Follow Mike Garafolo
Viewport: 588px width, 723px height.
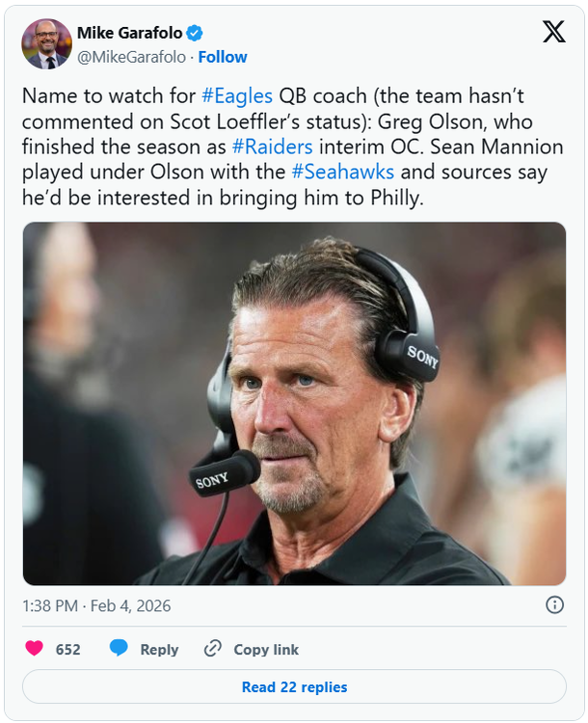(x=223, y=57)
